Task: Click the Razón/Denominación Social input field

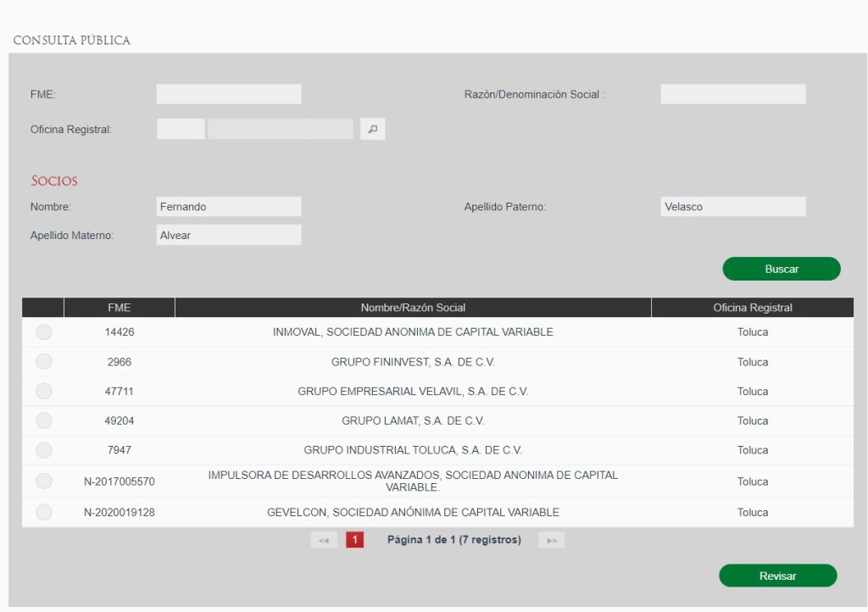Action: click(x=732, y=94)
